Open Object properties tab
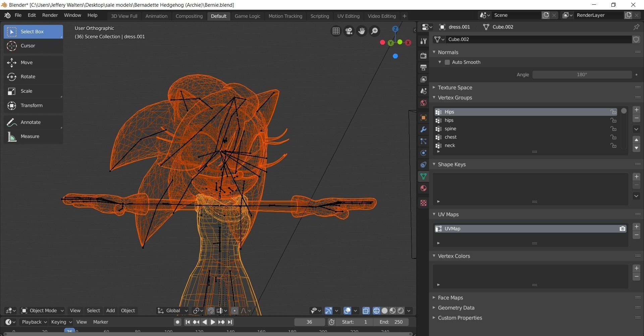 pos(423,117)
